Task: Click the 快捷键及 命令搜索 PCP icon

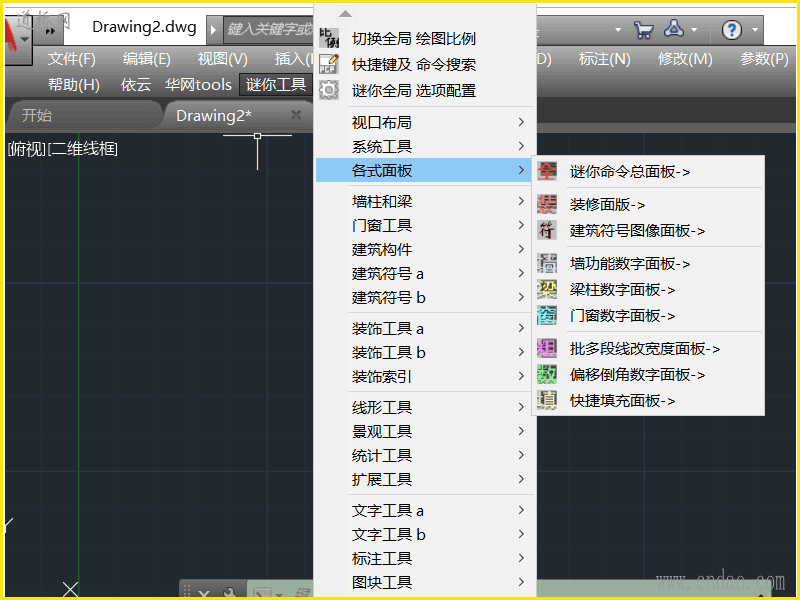Action: tap(329, 64)
